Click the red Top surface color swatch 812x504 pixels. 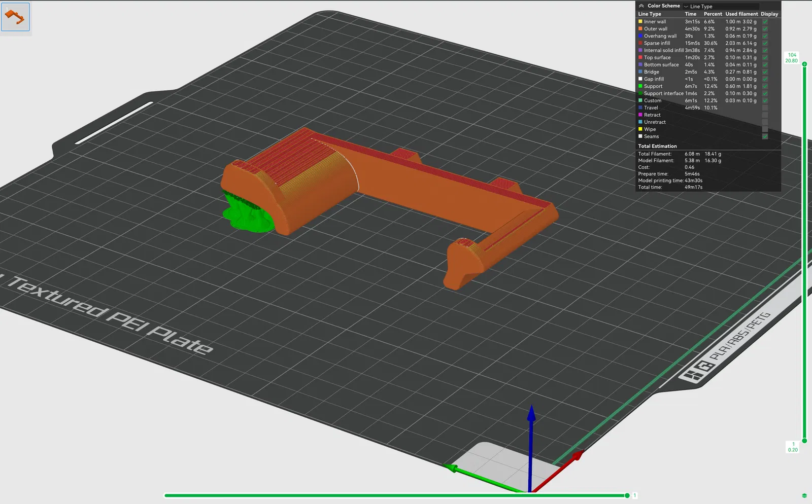[640, 57]
